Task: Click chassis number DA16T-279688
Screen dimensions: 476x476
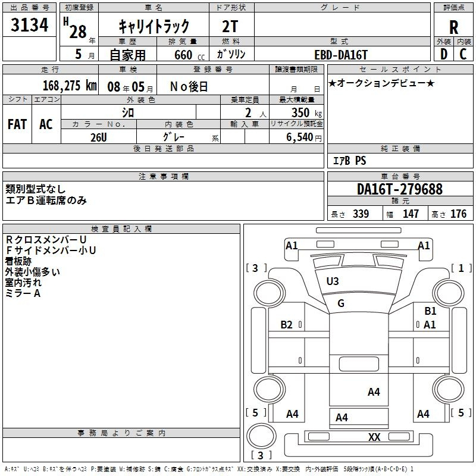Action: [x=400, y=189]
